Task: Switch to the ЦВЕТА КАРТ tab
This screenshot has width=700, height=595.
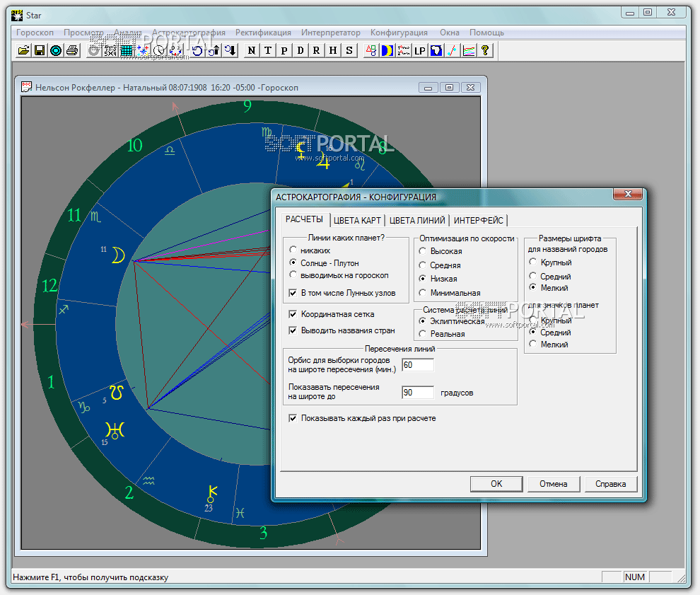Action: tap(357, 220)
